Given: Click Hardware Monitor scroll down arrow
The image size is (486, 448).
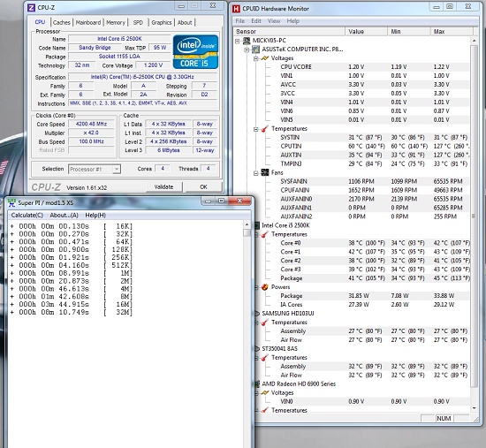Looking at the screenshot, I should click(475, 408).
